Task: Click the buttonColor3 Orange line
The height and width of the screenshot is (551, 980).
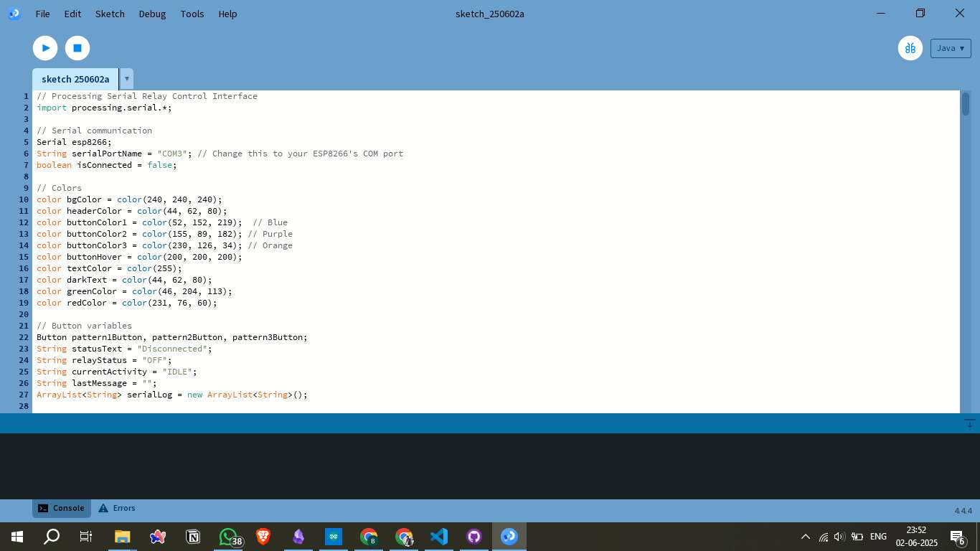Action: point(164,245)
